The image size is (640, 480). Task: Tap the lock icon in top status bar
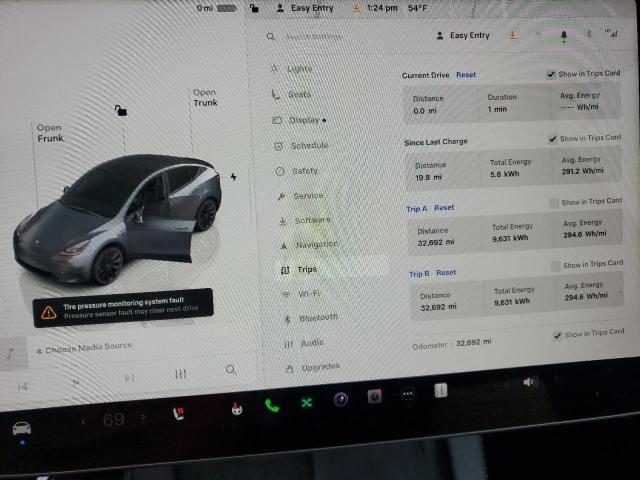pyautogui.click(x=254, y=8)
